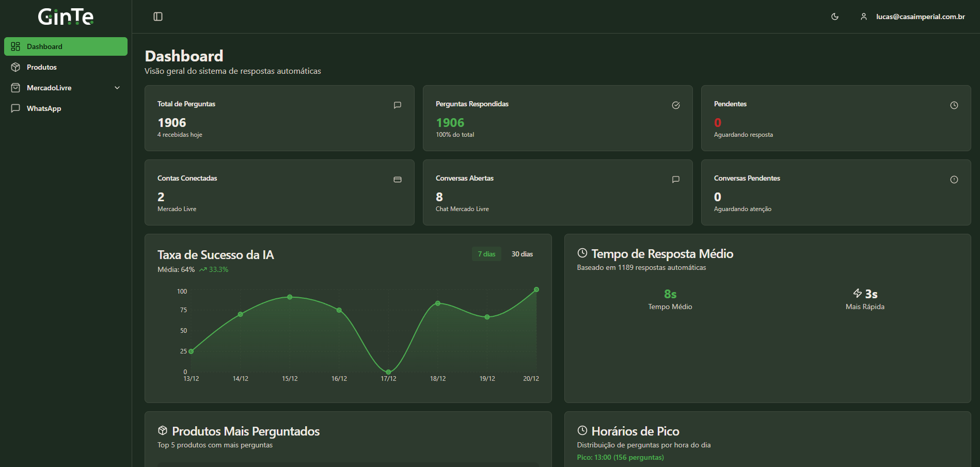Image resolution: width=980 pixels, height=467 pixels.
Task: Click the WhatsApp chat bubble icon
Action: point(15,108)
